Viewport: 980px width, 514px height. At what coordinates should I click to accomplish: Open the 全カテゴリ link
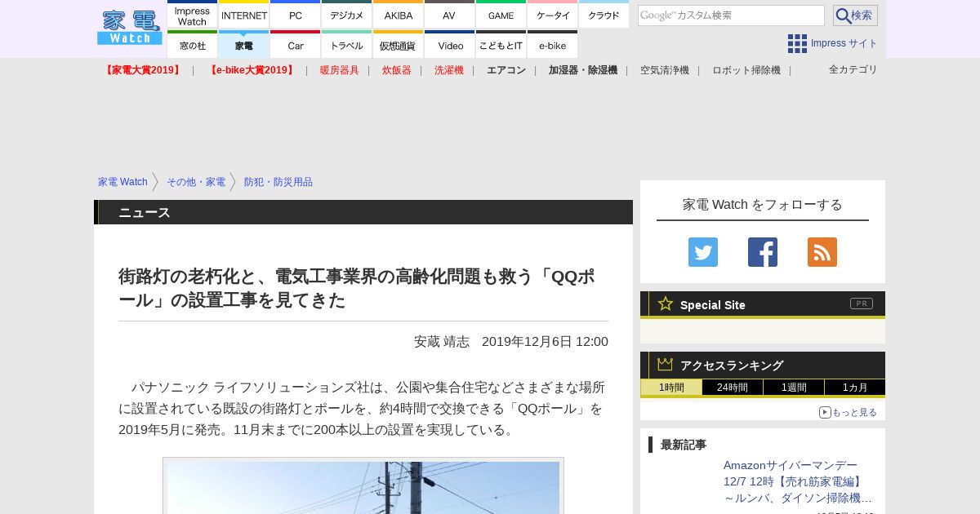853,69
